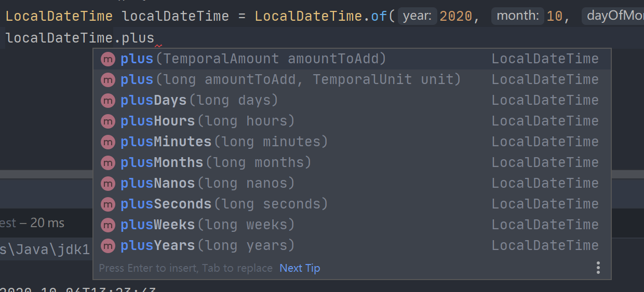
Task: Click the 20 ms test duration text
Action: [47, 223]
